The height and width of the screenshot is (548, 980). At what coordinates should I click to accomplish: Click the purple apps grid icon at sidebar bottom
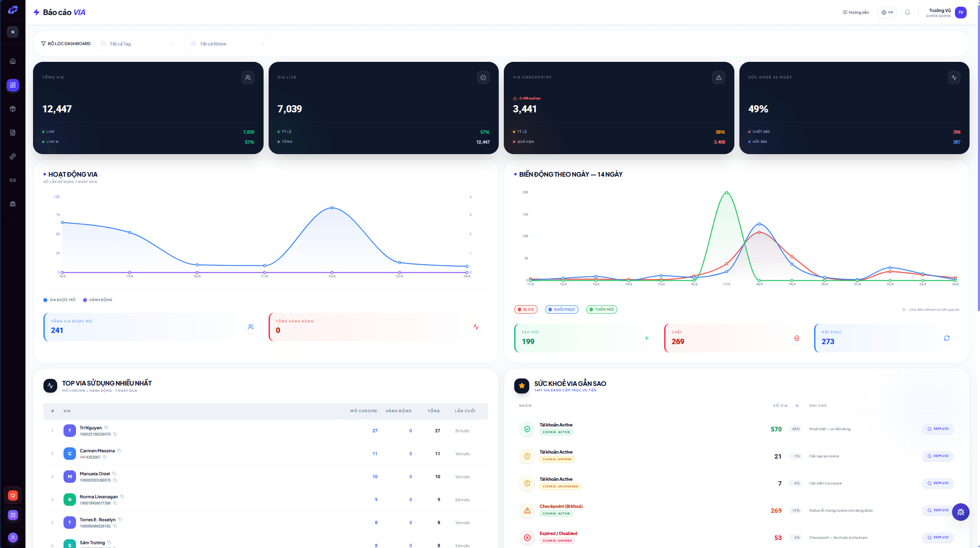point(13,515)
